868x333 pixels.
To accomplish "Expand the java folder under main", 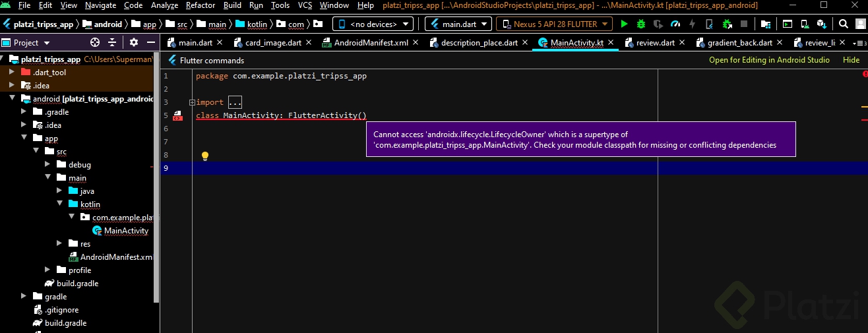I will pos(59,191).
